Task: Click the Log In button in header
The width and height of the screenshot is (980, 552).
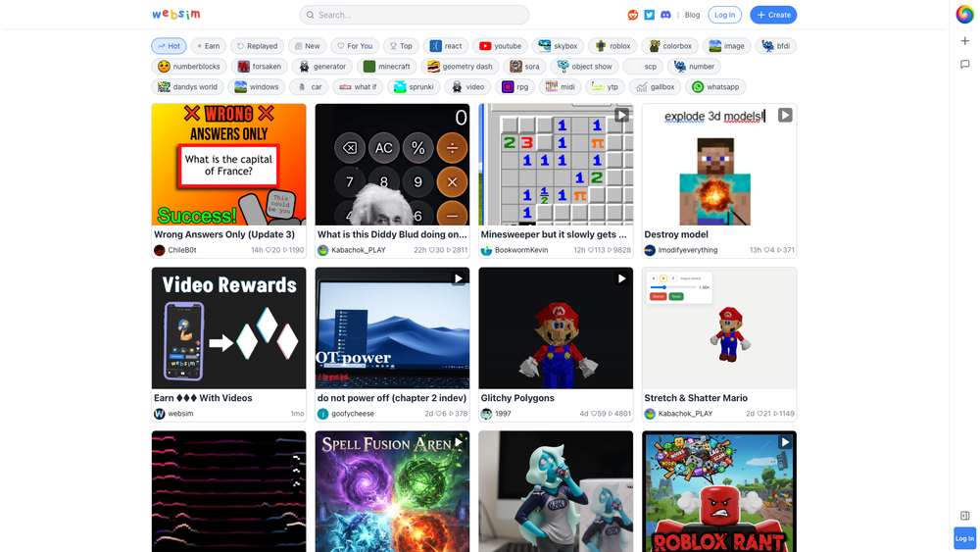Action: [724, 15]
